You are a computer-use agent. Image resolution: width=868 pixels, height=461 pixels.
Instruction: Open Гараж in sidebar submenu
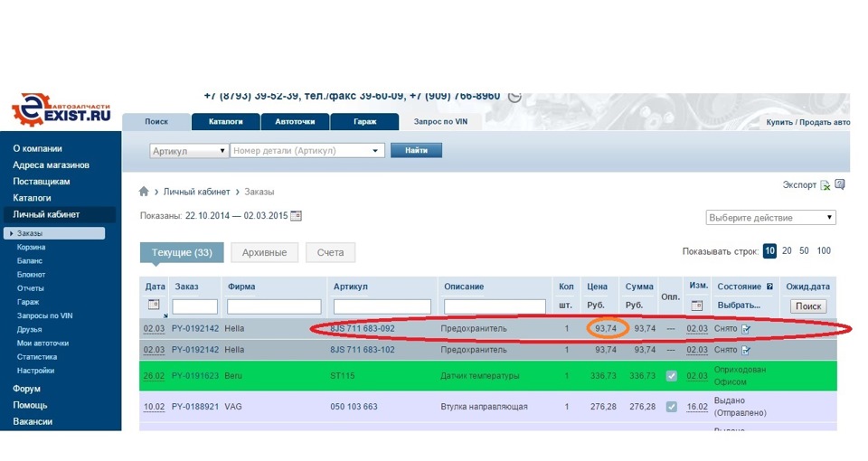[x=28, y=302]
